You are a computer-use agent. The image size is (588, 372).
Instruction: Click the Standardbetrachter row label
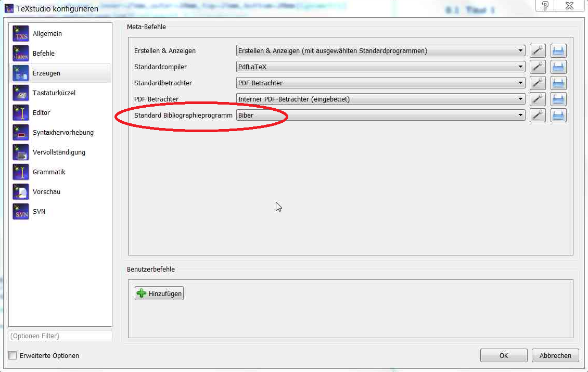tap(163, 83)
